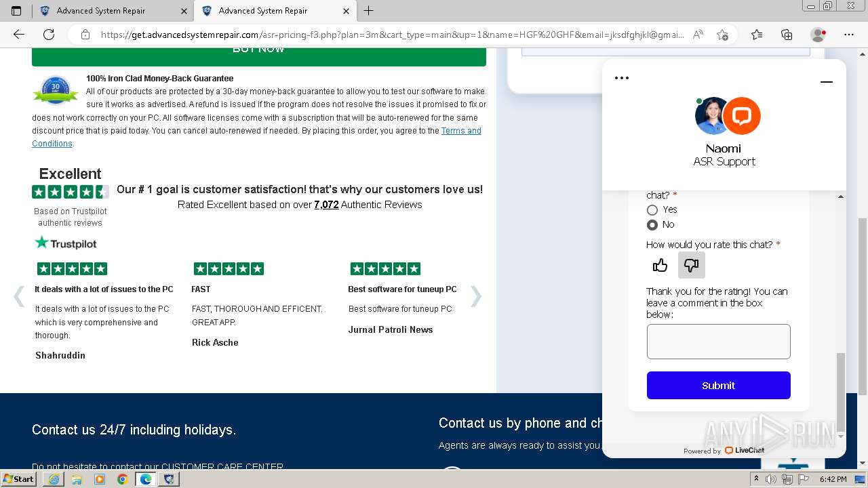Open the volume control tray icon
The height and width of the screenshot is (488, 868).
click(772, 479)
